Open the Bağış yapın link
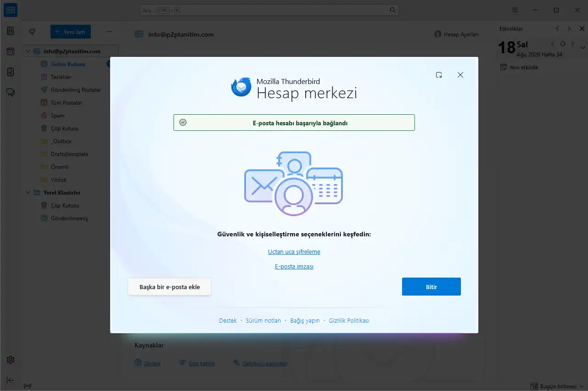 pos(305,321)
